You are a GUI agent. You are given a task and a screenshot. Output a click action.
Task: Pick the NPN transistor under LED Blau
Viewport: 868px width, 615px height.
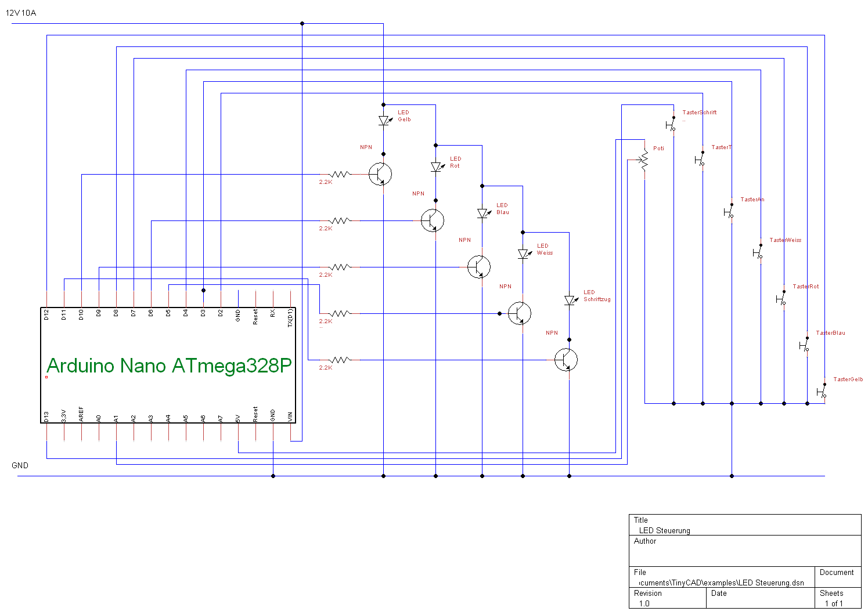(x=478, y=267)
